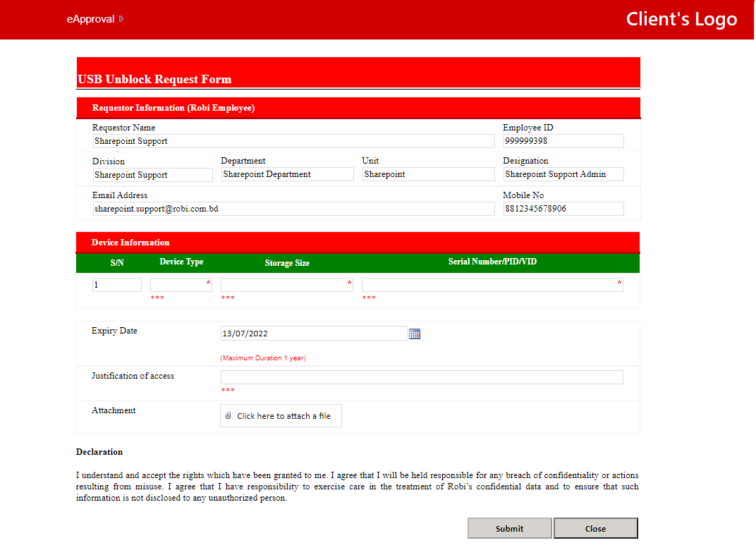This screenshot has height=550, width=756.
Task: Select the Unit text field
Action: coord(428,174)
